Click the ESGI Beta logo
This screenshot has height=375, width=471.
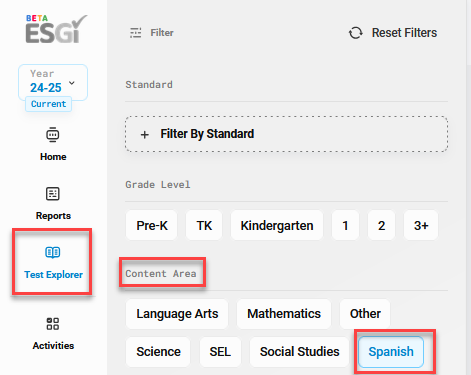click(56, 29)
